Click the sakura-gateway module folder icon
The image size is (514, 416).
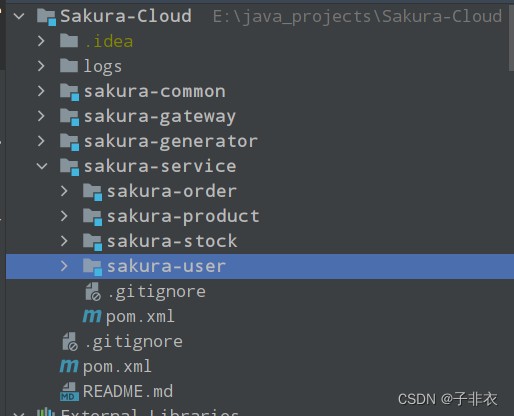pos(69,117)
